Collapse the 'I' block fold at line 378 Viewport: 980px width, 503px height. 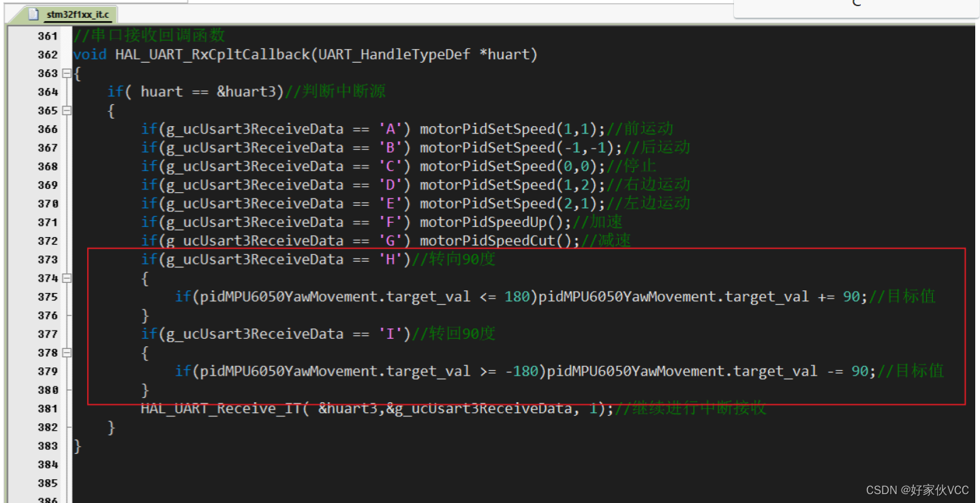coord(66,352)
